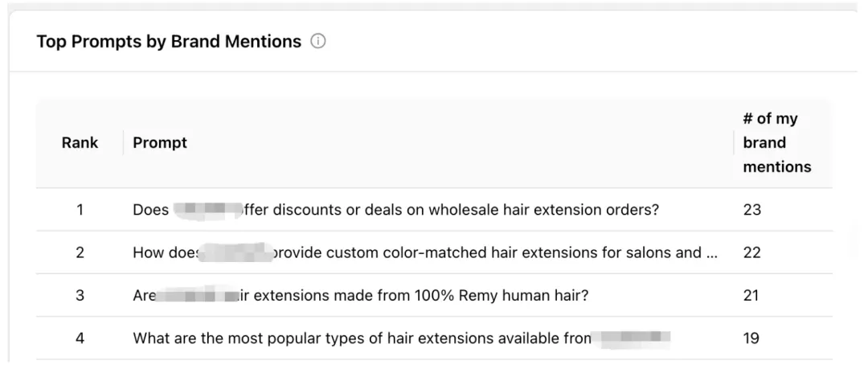Click the truncated ellipsis in row two prompt
Screen dimensions: 868x377
pyautogui.click(x=711, y=254)
